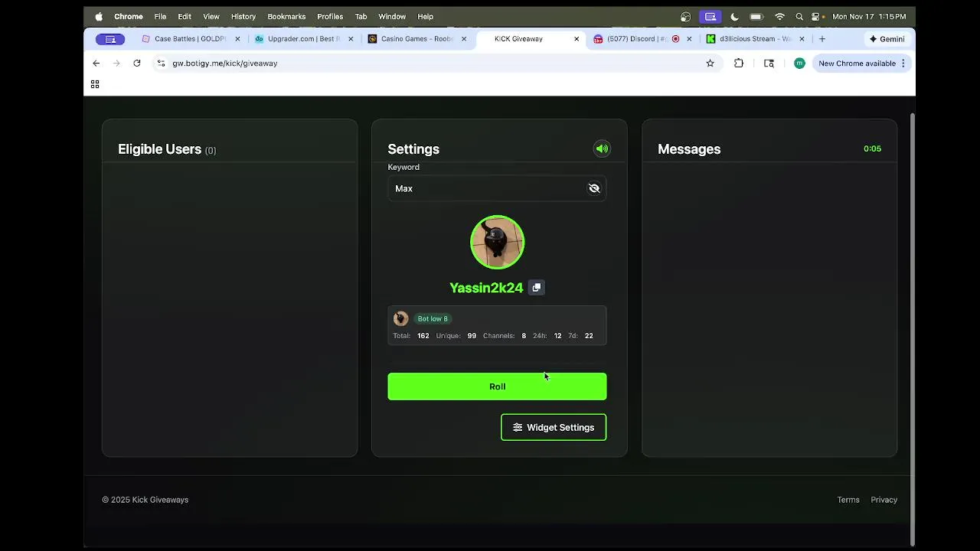
Task: Go forward with the forward arrow
Action: coord(116,64)
